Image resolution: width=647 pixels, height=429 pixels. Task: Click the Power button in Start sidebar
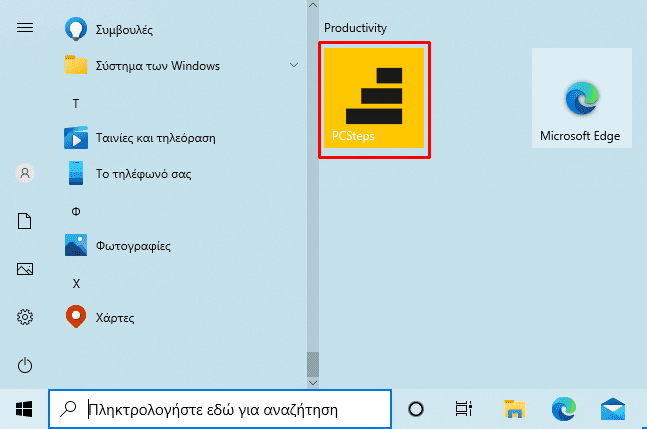[x=25, y=365]
